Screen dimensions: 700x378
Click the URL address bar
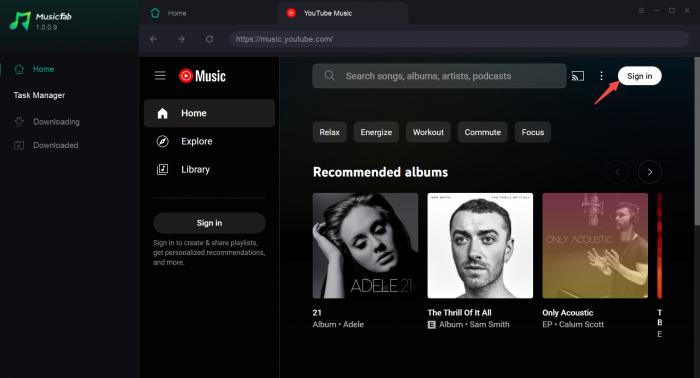[x=459, y=39]
